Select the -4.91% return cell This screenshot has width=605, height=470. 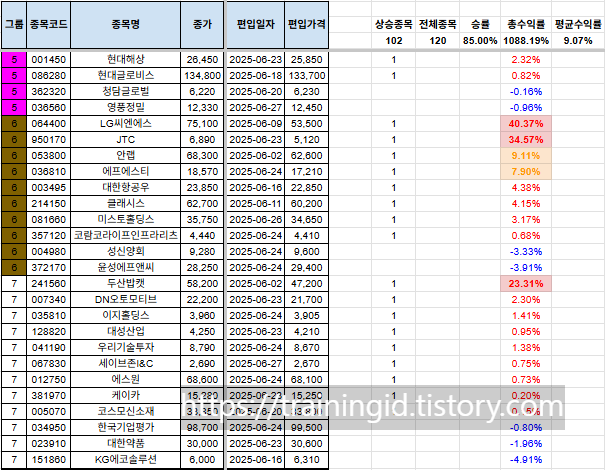pos(526,460)
